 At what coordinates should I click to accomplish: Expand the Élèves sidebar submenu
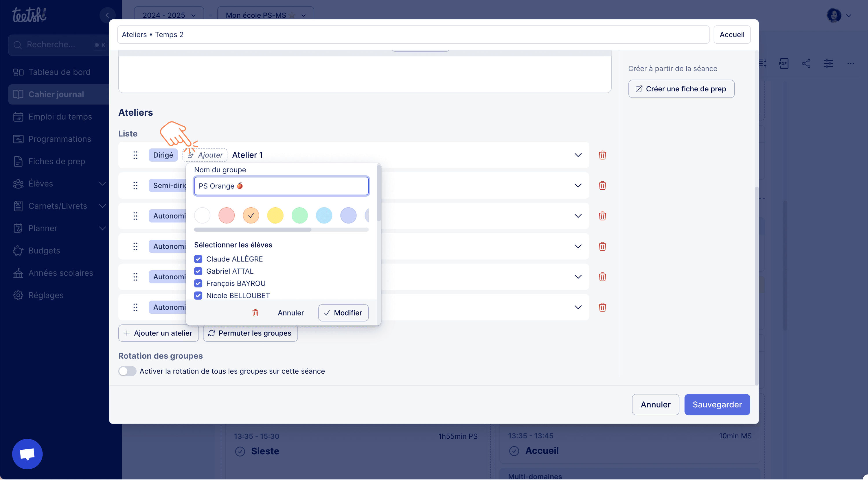102,184
